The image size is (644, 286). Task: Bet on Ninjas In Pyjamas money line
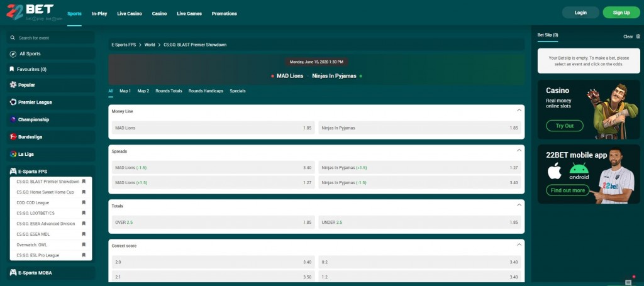tap(419, 128)
